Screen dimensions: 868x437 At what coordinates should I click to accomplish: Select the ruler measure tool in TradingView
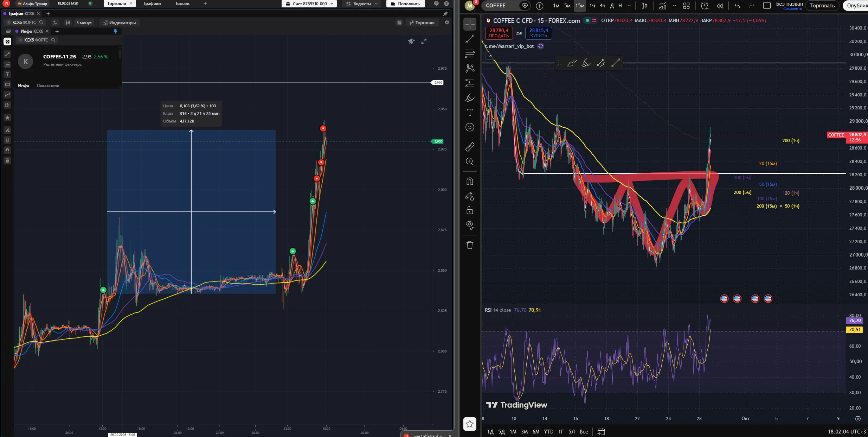coord(470,147)
